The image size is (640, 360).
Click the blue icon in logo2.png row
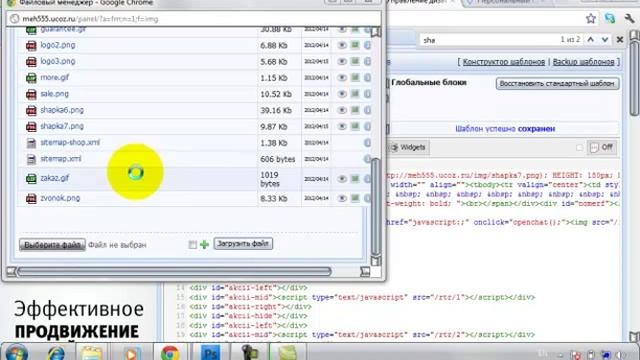(367, 45)
